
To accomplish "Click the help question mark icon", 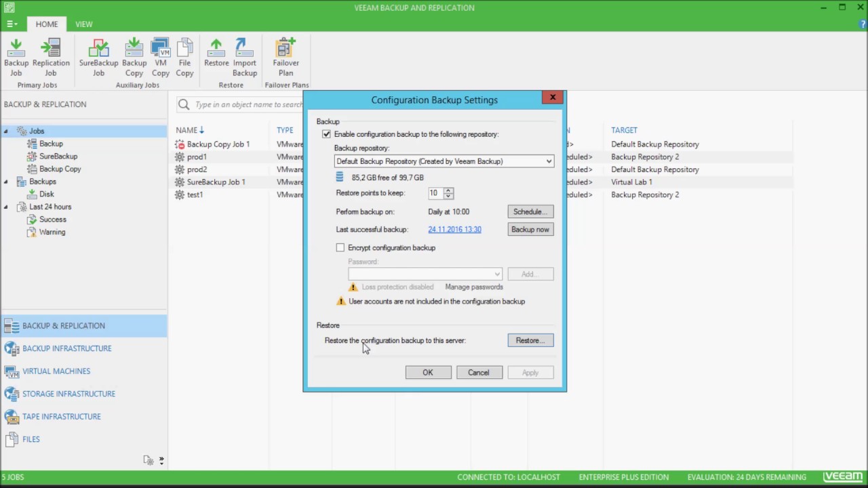I will (x=862, y=24).
